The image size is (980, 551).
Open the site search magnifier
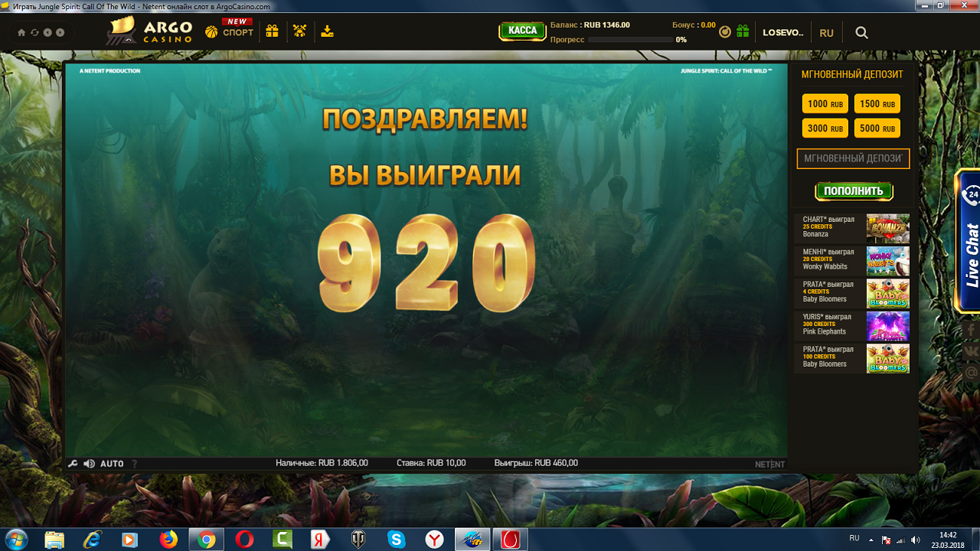(861, 33)
